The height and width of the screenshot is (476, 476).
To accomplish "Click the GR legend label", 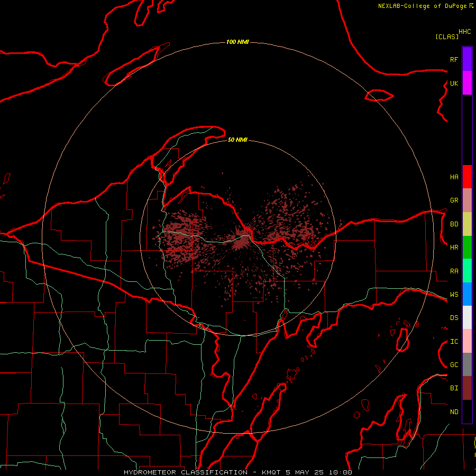I will click(454, 200).
